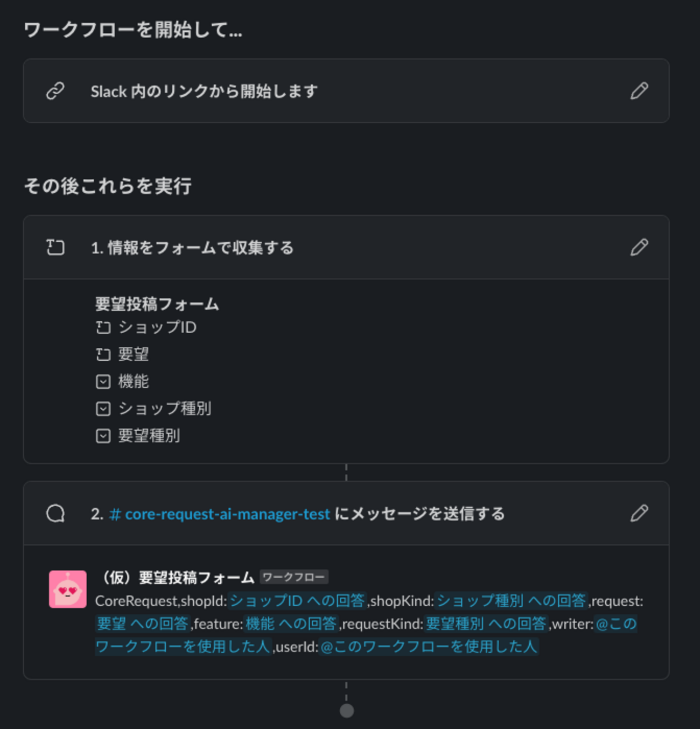Click the speech bubble icon beside step 2
Screen dimensions: 700x729
55,514
